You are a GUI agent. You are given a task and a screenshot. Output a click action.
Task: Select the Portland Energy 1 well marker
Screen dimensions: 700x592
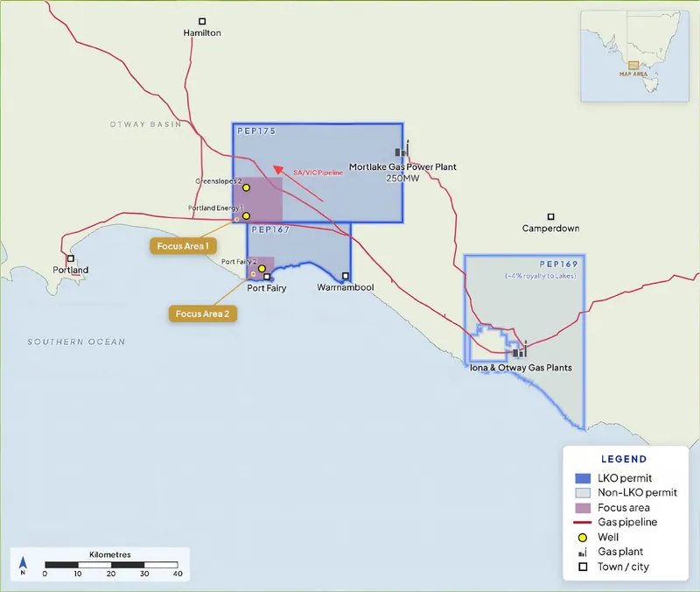(246, 215)
